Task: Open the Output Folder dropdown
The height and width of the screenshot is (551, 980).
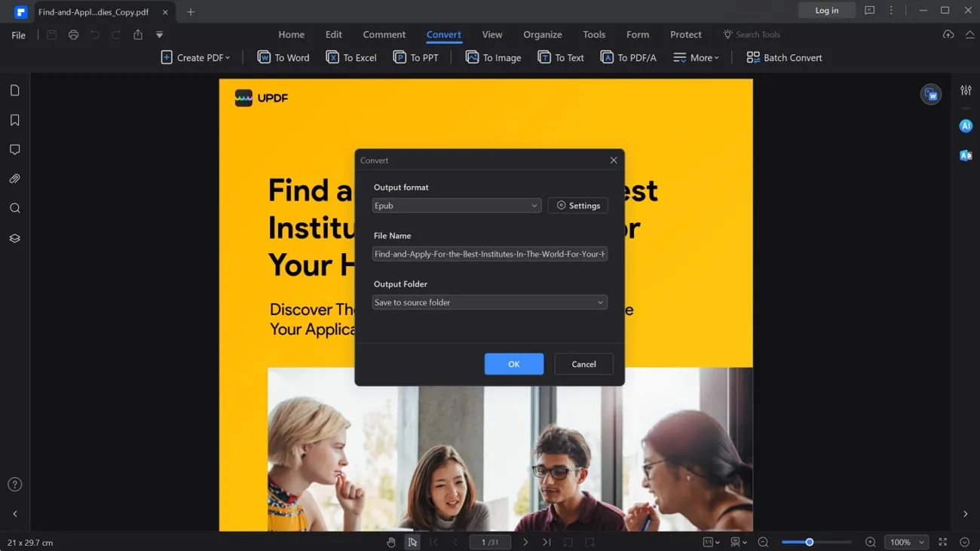Action: coord(490,302)
